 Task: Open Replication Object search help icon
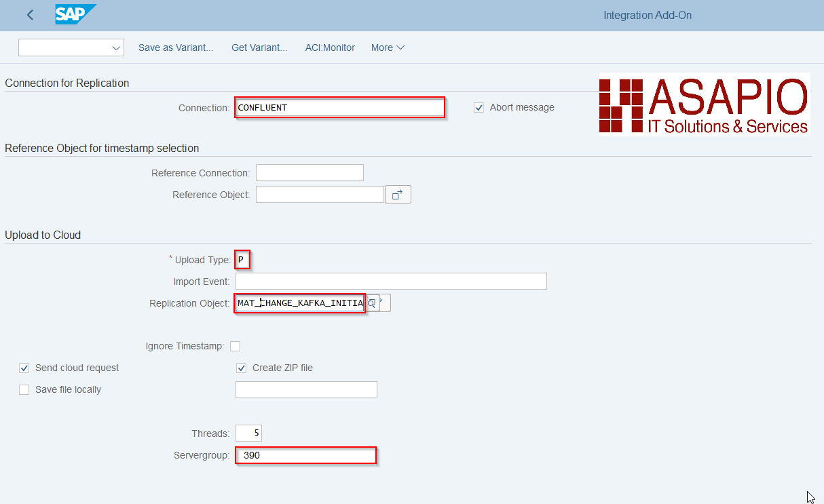pyautogui.click(x=372, y=303)
